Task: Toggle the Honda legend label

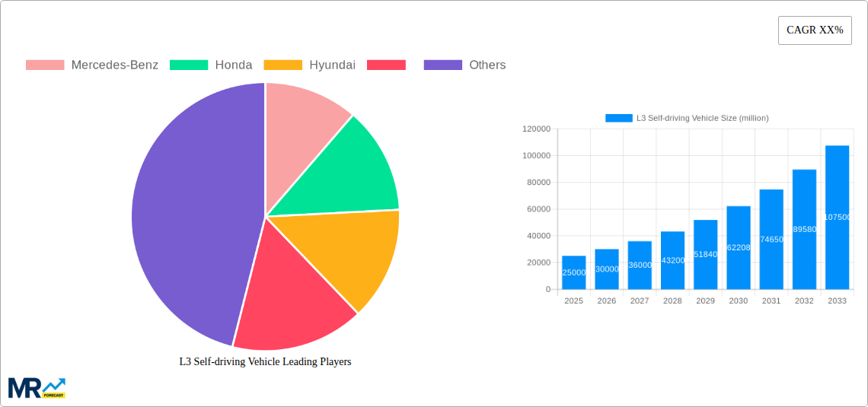Action: coord(234,65)
